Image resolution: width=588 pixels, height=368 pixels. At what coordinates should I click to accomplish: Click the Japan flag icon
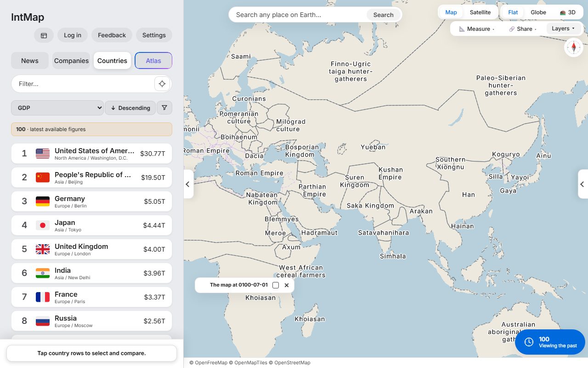point(43,225)
